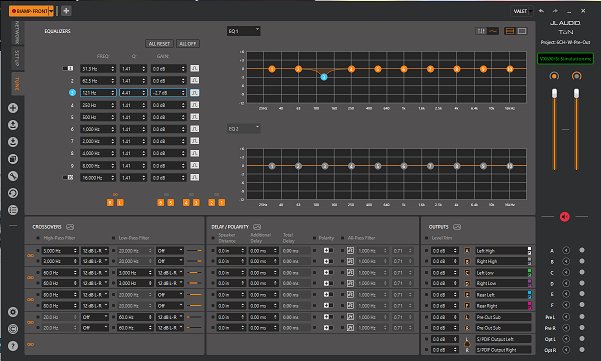Click the plus icon beside the 6IAMP-FRONT device
The image size is (601, 361).
66,11
